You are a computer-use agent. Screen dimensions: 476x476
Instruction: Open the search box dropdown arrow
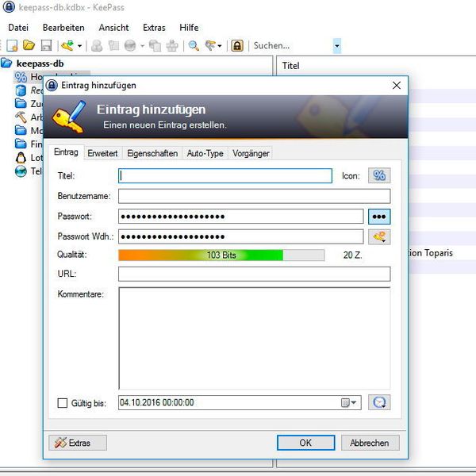pos(337,46)
